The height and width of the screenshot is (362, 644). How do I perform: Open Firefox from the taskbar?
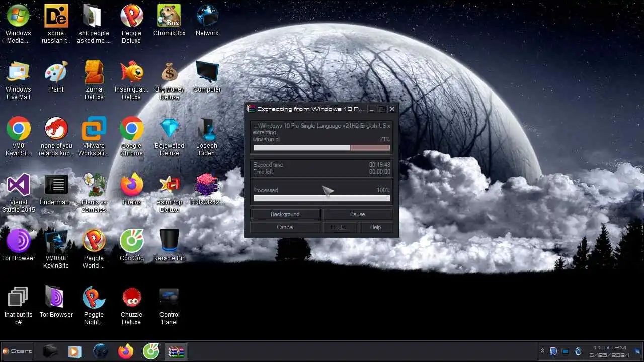pyautogui.click(x=126, y=351)
